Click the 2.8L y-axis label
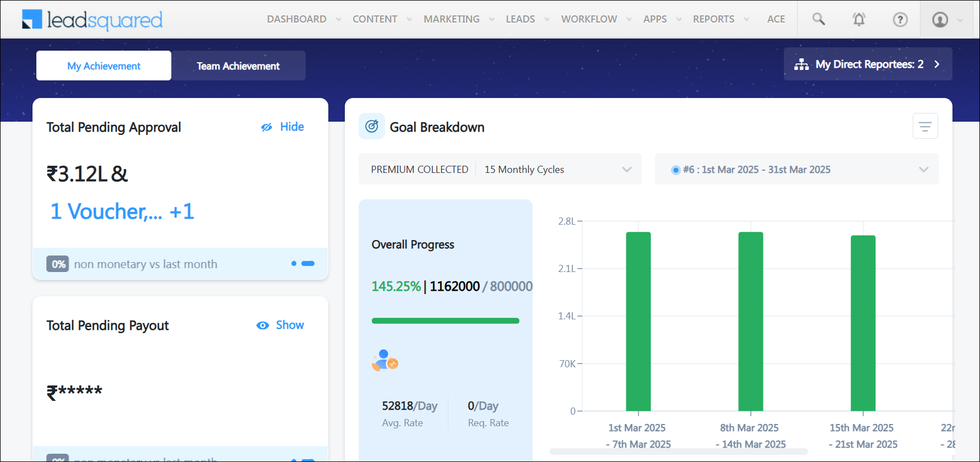980x462 pixels. click(x=567, y=221)
